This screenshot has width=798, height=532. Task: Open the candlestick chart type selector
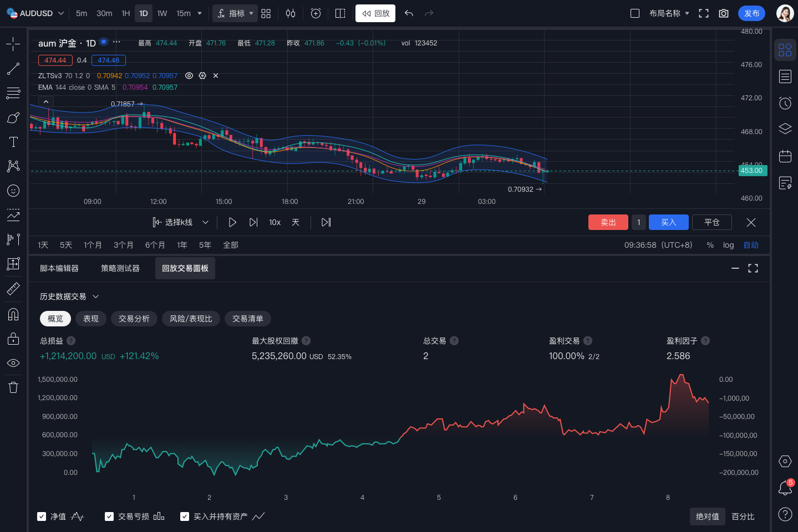tap(291, 13)
